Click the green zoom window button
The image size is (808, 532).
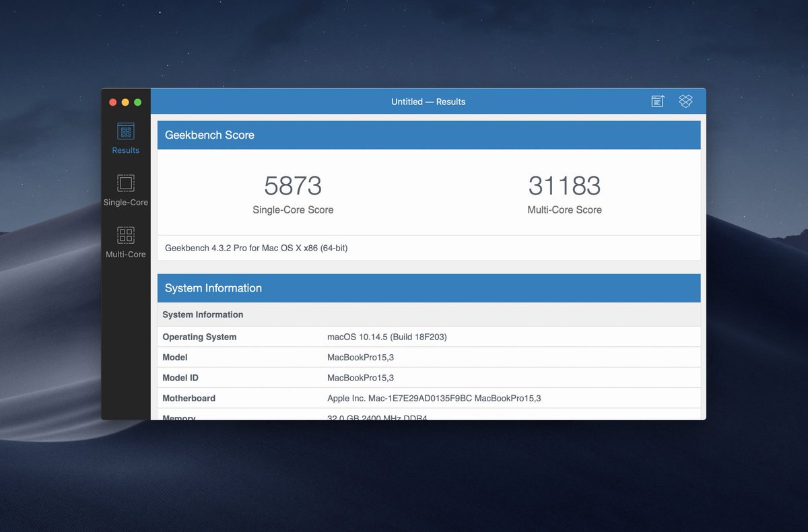(x=137, y=102)
